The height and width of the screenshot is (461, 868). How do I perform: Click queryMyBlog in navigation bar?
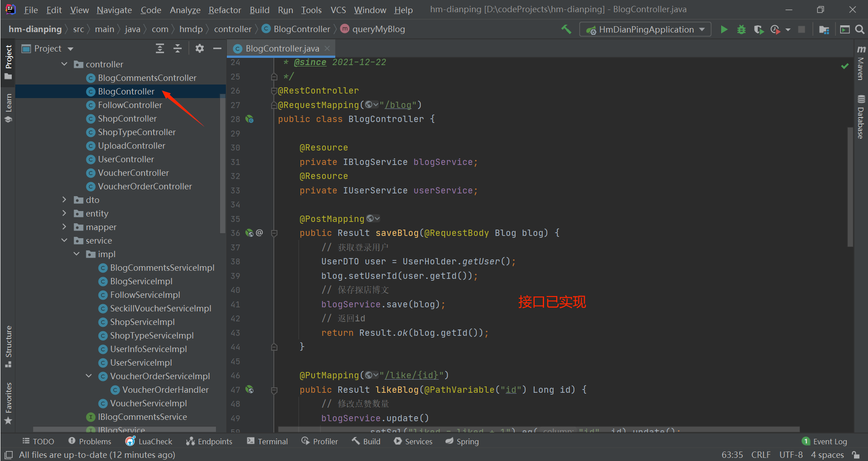[x=378, y=29]
